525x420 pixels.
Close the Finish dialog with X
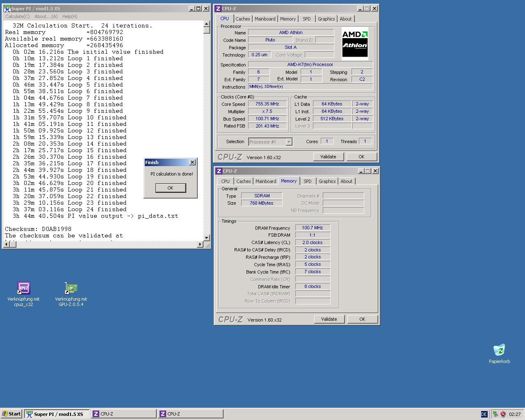(192, 162)
